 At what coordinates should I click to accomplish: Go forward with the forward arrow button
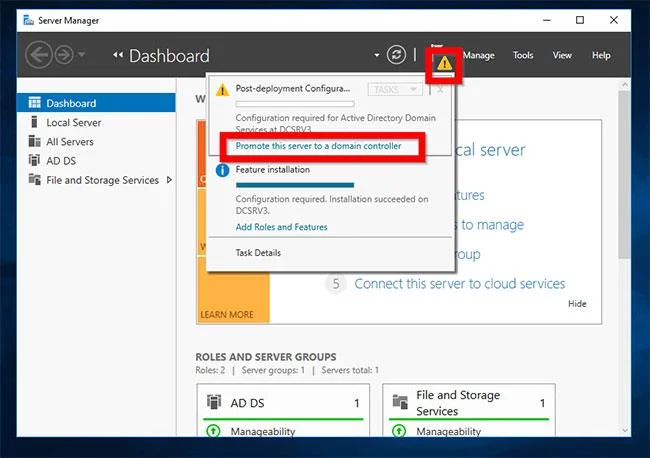pos(64,55)
